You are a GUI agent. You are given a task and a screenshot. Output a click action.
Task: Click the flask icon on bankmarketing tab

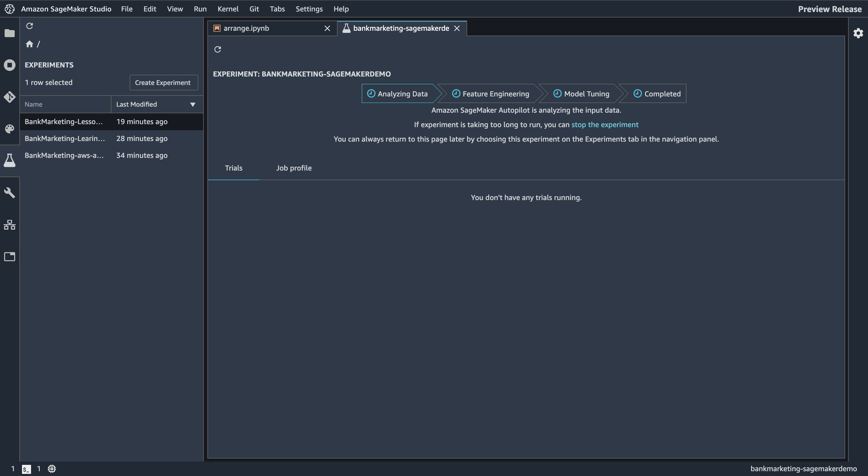346,28
